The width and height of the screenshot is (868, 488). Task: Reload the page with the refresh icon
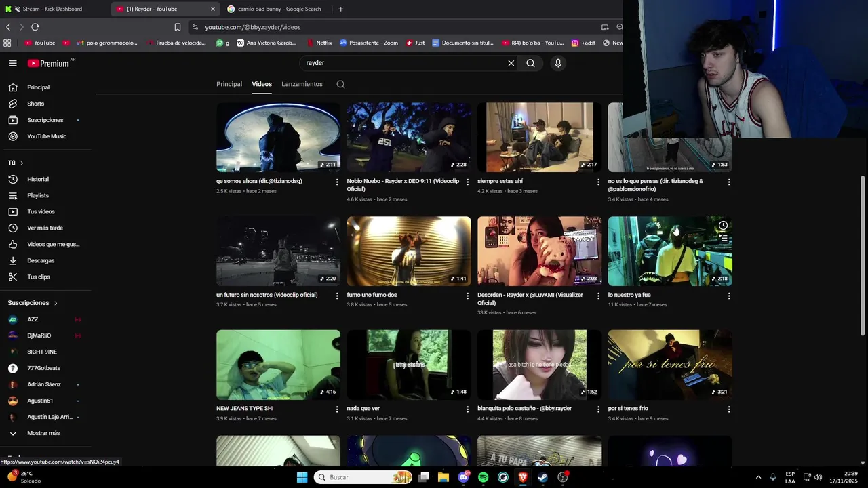[x=35, y=27]
